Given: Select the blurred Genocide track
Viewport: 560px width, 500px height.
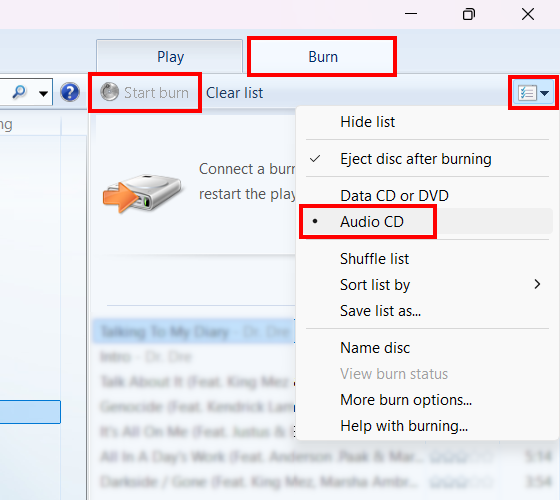Looking at the screenshot, I should (x=193, y=407).
